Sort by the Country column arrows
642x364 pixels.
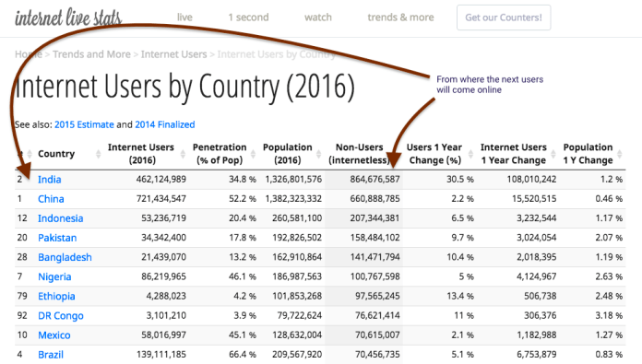[99, 154]
